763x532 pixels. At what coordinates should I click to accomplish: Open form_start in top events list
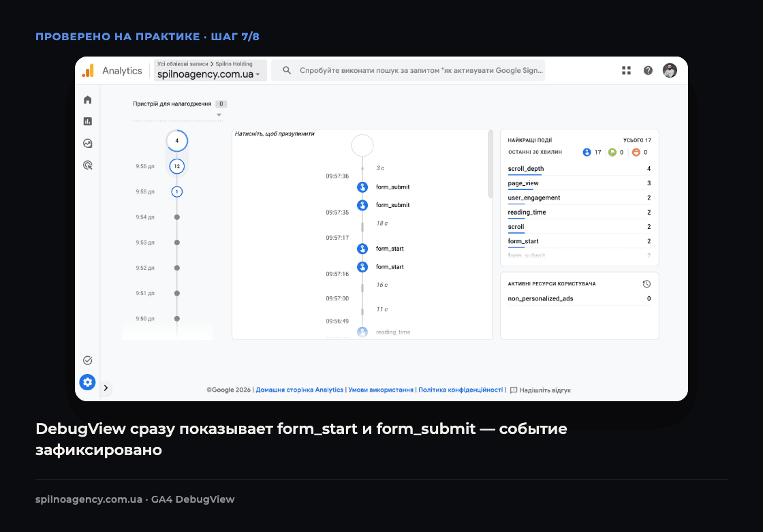(x=523, y=241)
